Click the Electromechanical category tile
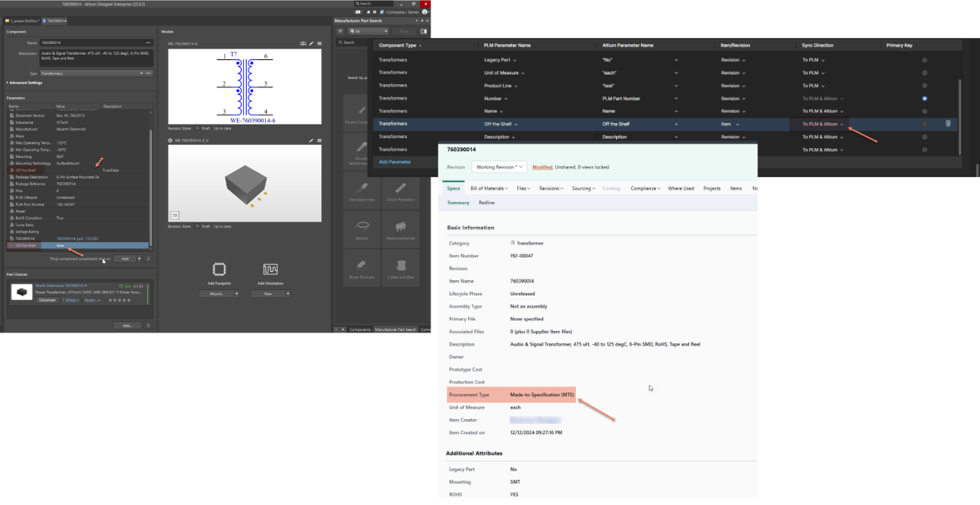 click(400, 226)
